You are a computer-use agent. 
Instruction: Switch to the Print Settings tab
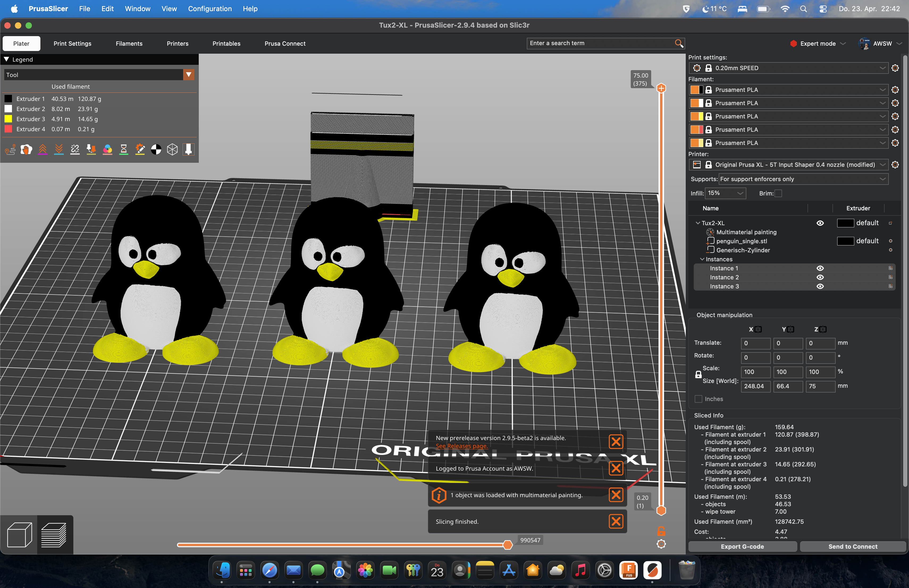click(73, 44)
